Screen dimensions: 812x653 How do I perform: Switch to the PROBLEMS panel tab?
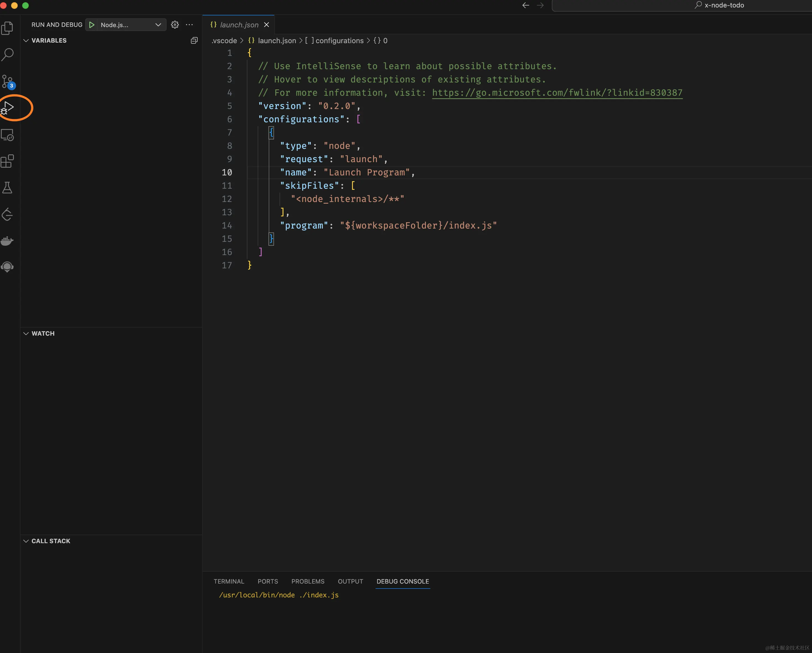click(308, 581)
